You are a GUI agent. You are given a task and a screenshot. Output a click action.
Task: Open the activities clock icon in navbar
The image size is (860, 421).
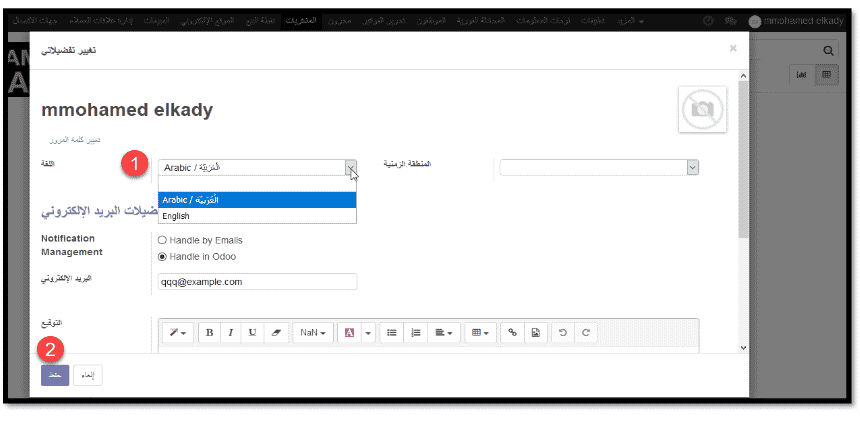coord(708,21)
